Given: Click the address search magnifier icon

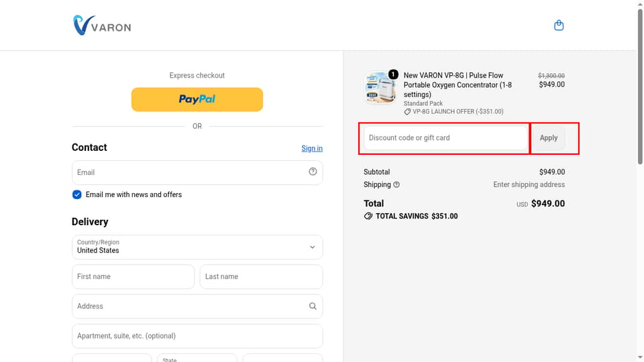Looking at the screenshot, I should [x=313, y=306].
